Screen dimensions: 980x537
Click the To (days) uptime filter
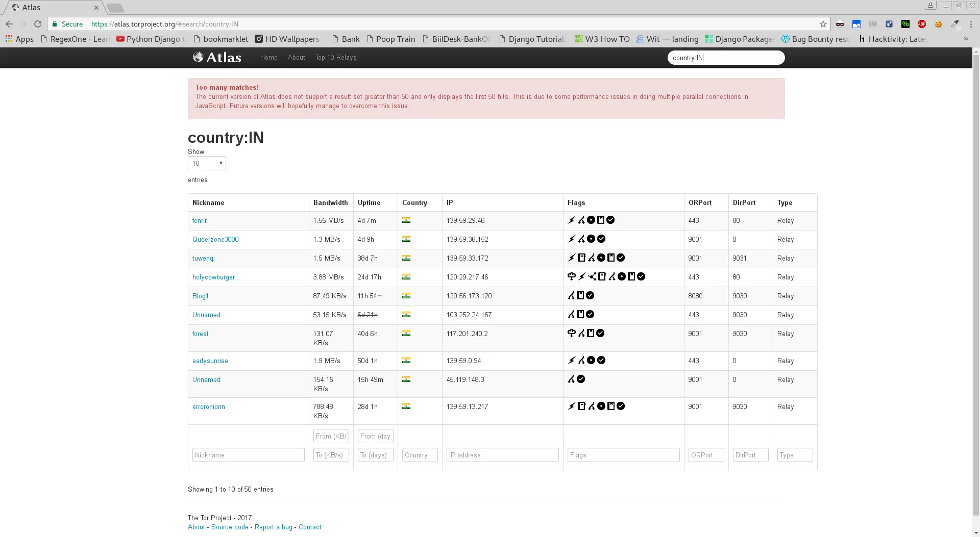click(376, 455)
